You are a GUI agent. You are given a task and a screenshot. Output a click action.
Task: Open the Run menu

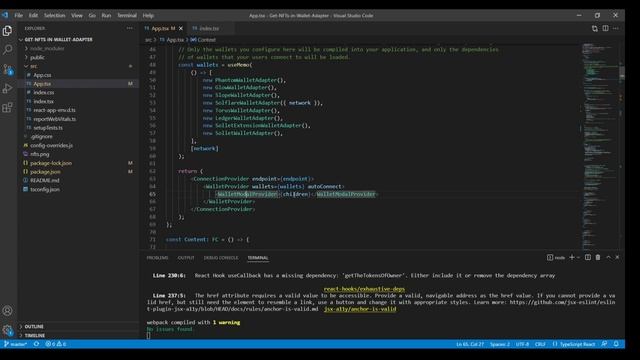pos(106,16)
